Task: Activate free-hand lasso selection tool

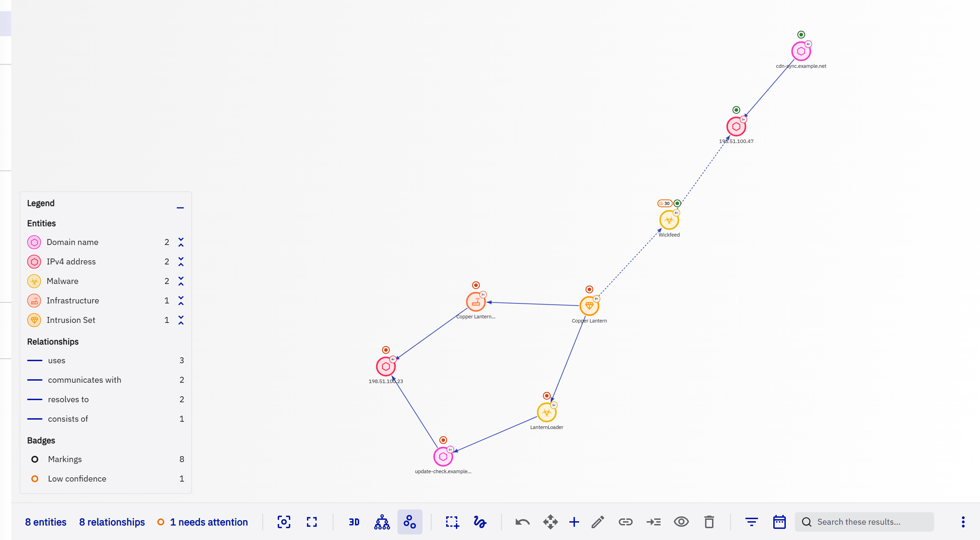Action: [480, 522]
